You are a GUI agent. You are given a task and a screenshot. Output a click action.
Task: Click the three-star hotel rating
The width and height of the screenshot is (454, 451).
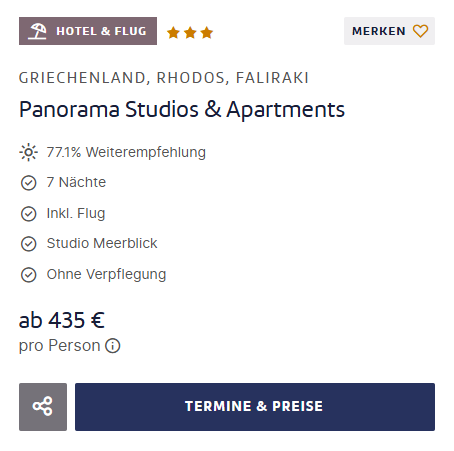190,33
